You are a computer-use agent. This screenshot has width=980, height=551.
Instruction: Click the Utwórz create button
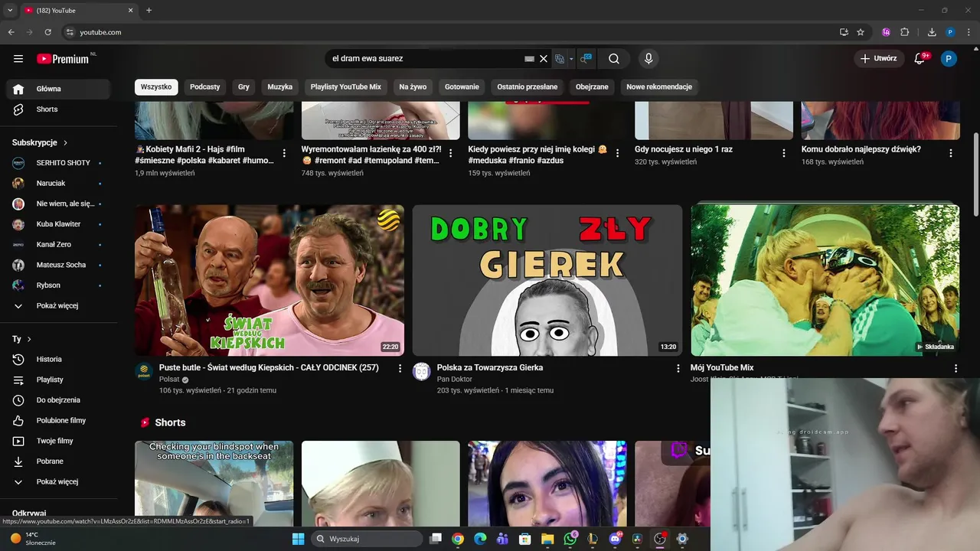(878, 58)
